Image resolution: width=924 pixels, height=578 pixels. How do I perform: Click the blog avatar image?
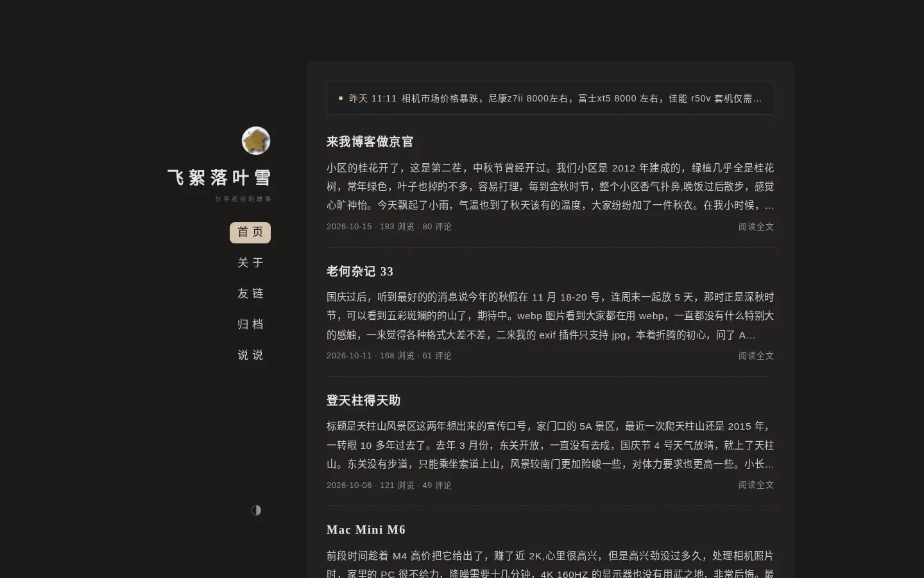tap(256, 141)
